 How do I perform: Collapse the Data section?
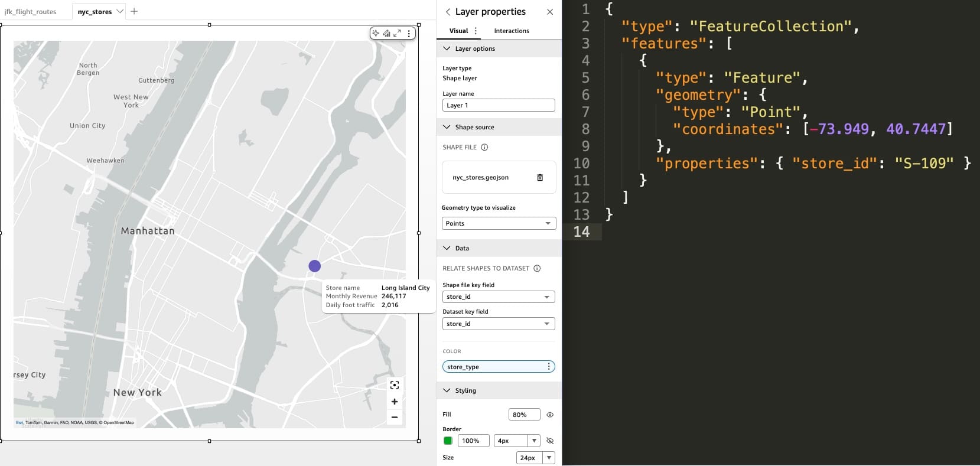(x=447, y=248)
